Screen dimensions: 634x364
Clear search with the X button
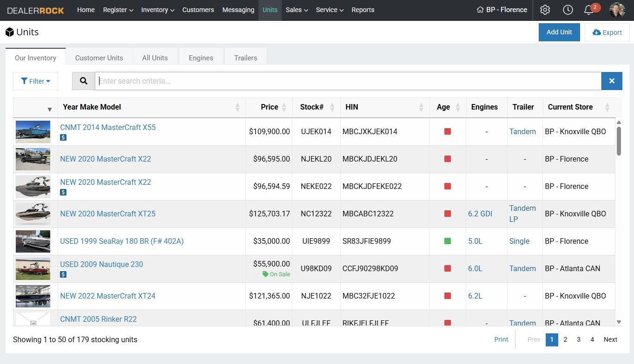click(612, 81)
